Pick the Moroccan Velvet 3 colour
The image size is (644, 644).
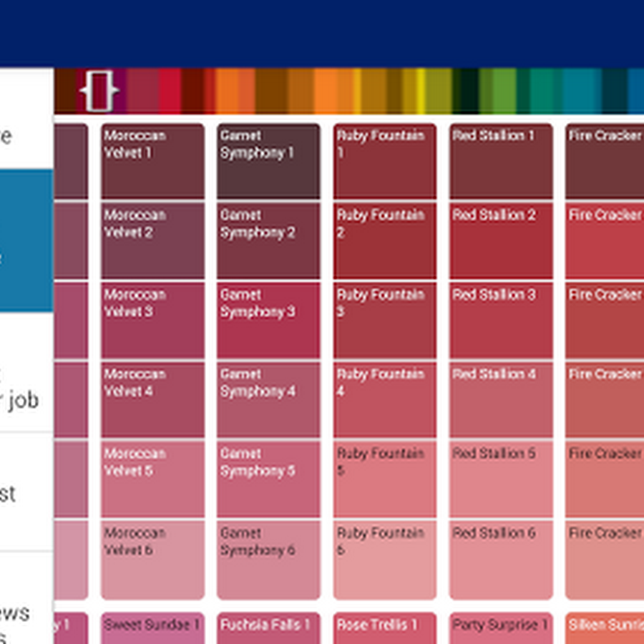152,320
